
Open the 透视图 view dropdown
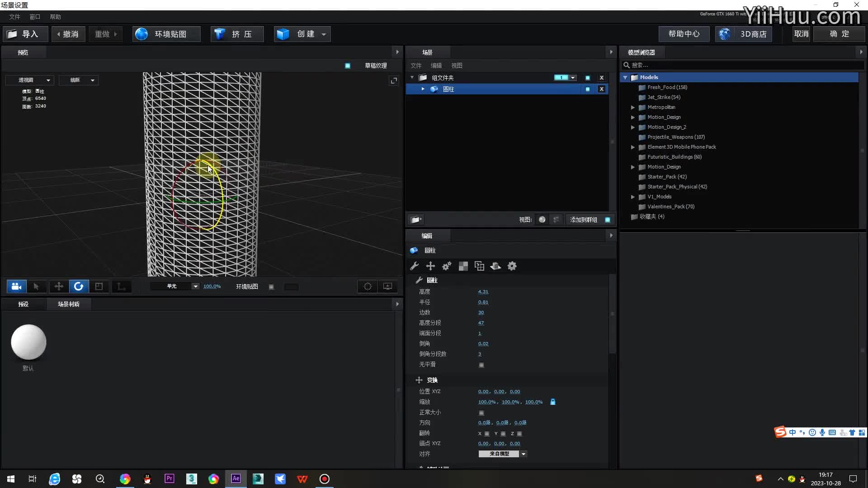click(x=30, y=80)
